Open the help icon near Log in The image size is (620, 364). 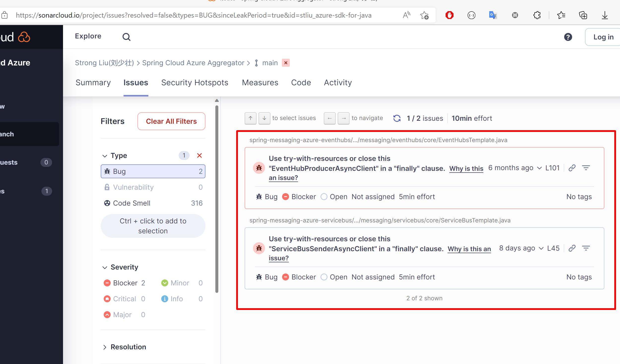coord(568,37)
